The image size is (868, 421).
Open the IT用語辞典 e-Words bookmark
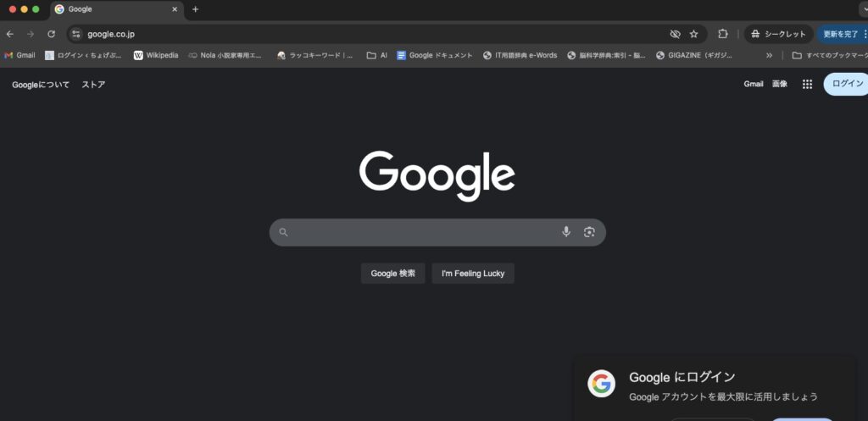click(x=520, y=55)
